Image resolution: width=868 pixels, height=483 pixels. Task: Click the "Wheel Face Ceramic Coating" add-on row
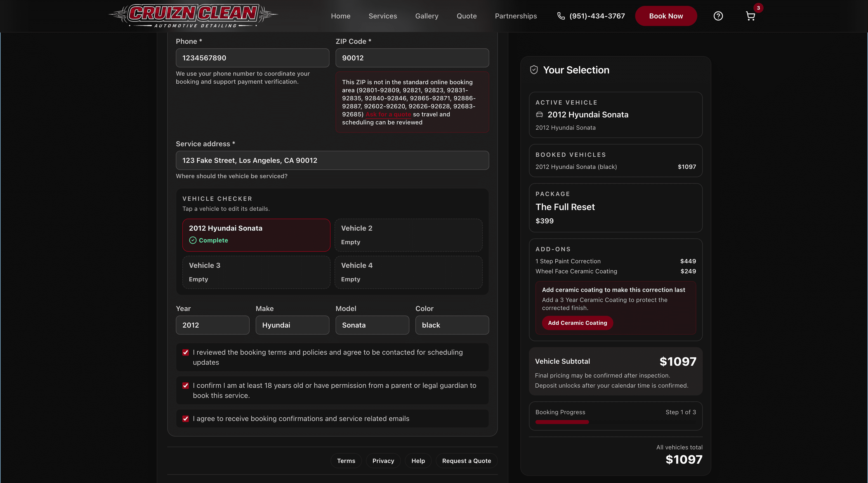(x=616, y=271)
